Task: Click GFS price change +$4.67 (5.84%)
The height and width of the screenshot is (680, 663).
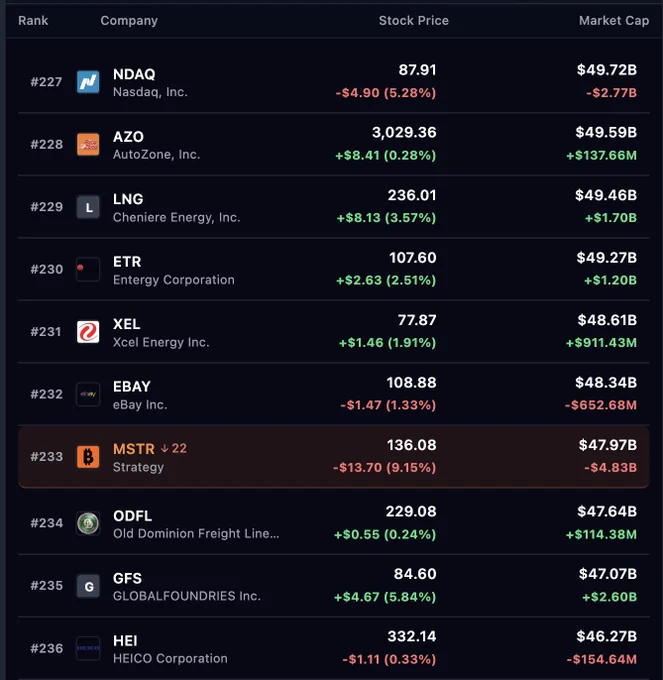Action: coord(385,597)
